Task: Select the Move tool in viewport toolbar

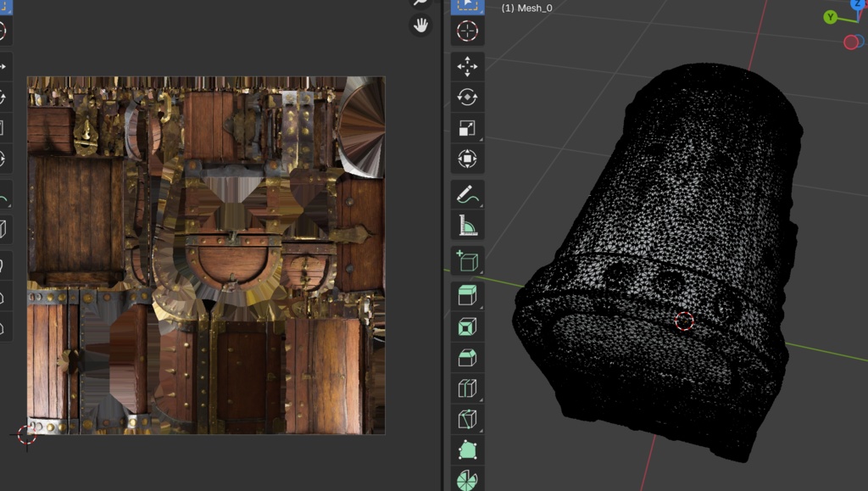Action: (467, 67)
